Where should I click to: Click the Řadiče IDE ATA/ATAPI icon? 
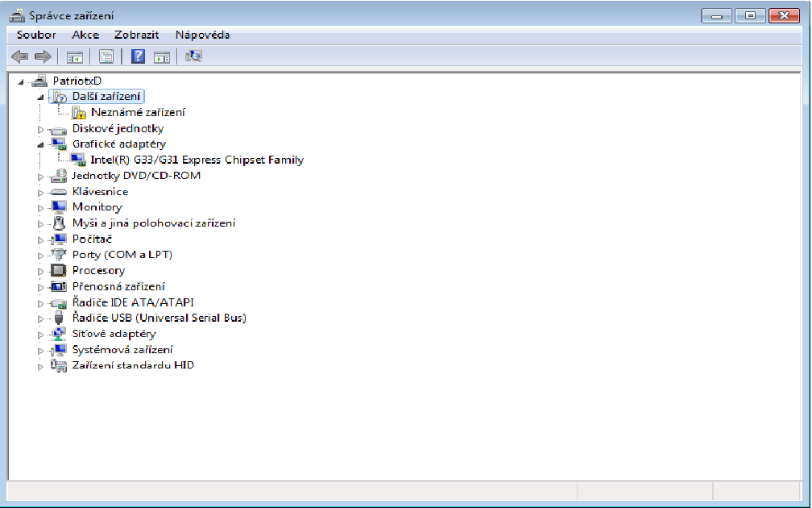(59, 302)
